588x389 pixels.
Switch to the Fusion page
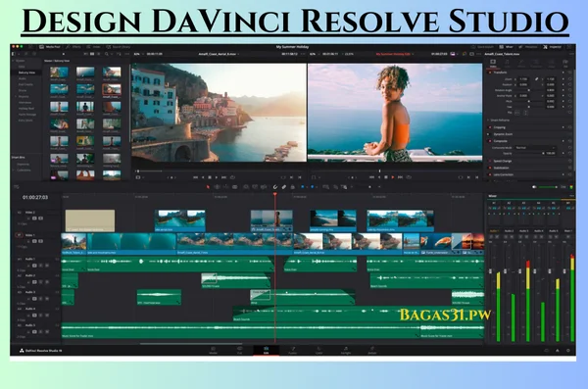[x=292, y=351]
